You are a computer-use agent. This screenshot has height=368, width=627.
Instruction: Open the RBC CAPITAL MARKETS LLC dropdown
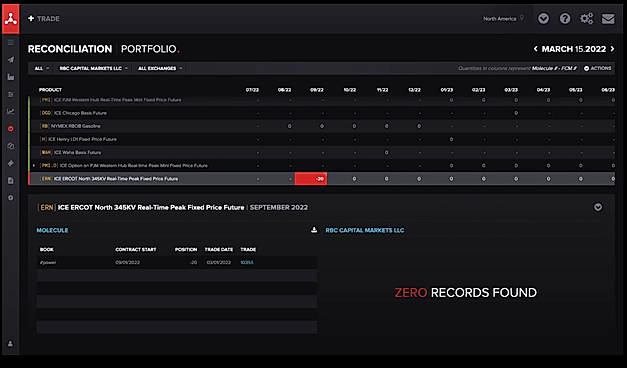pyautogui.click(x=94, y=68)
